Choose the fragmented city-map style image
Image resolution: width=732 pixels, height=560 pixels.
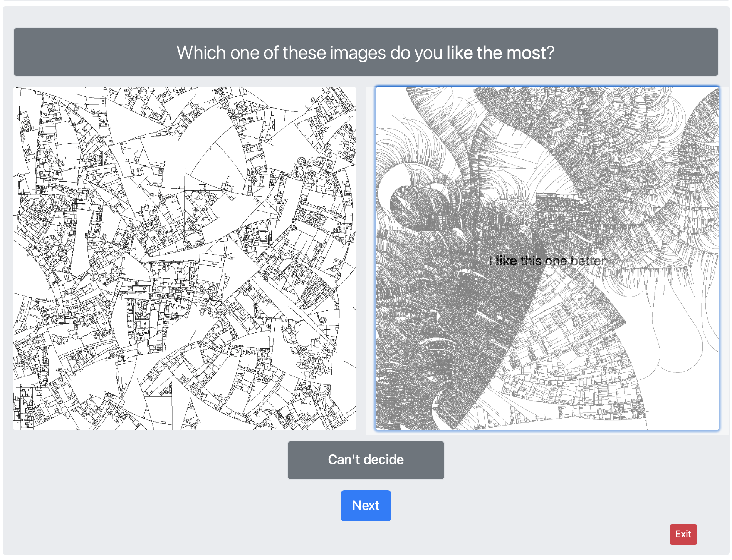185,258
